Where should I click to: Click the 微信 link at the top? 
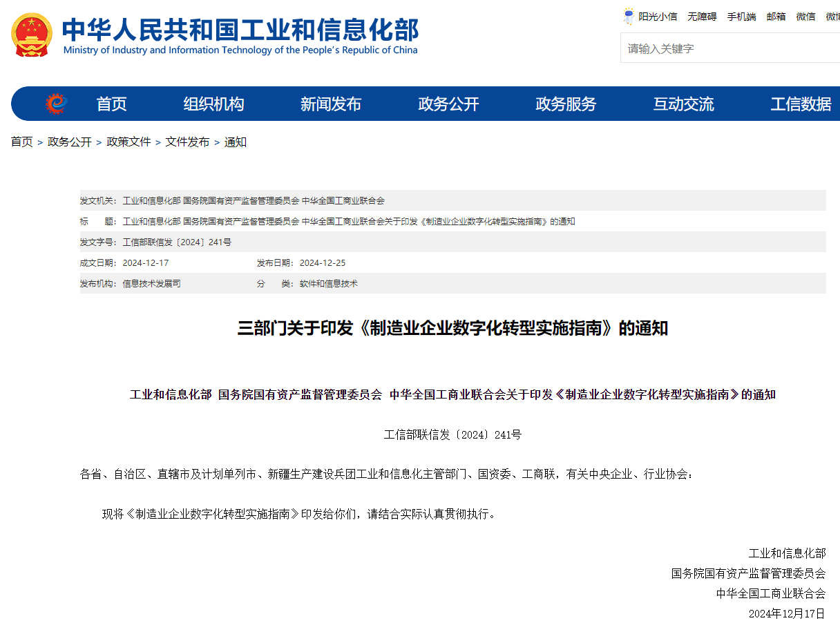click(x=805, y=17)
